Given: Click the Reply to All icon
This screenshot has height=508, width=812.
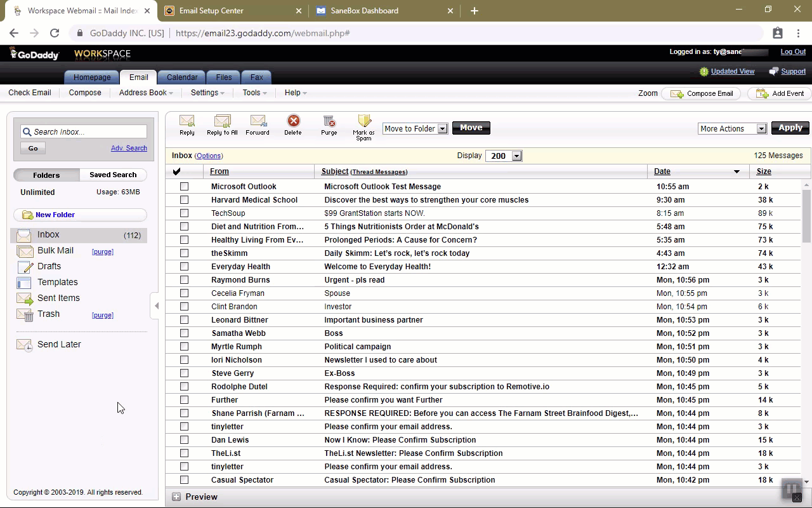Looking at the screenshot, I should (x=222, y=121).
